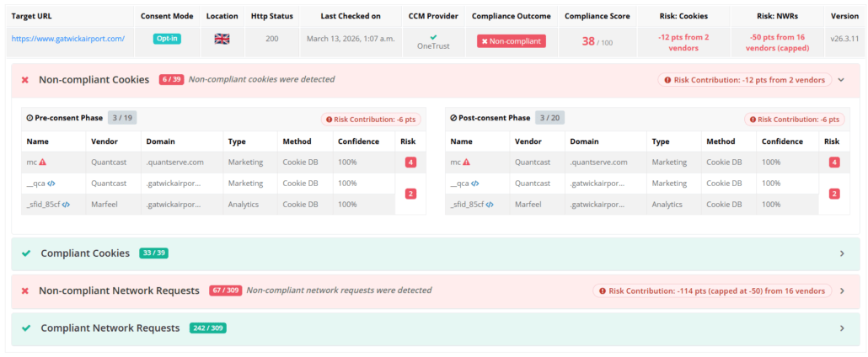Click code icon next to pre-consent __qca
Viewport: 868px width, 357px height.
coord(51,183)
